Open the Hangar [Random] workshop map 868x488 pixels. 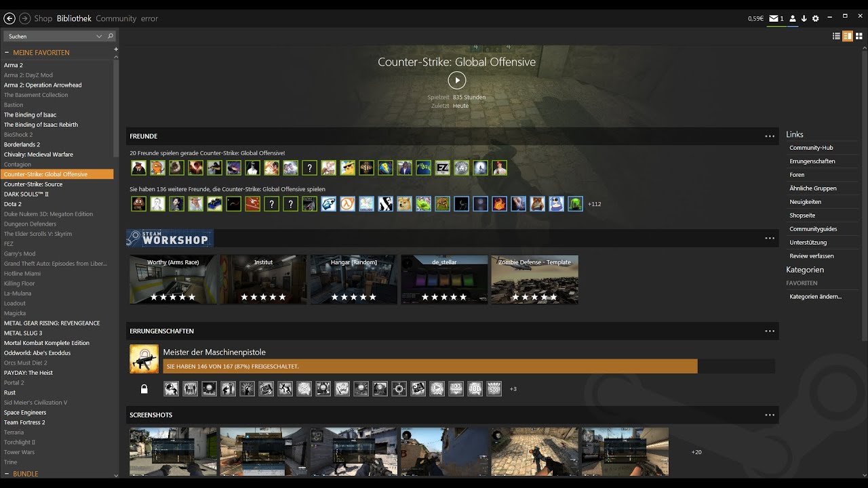354,279
